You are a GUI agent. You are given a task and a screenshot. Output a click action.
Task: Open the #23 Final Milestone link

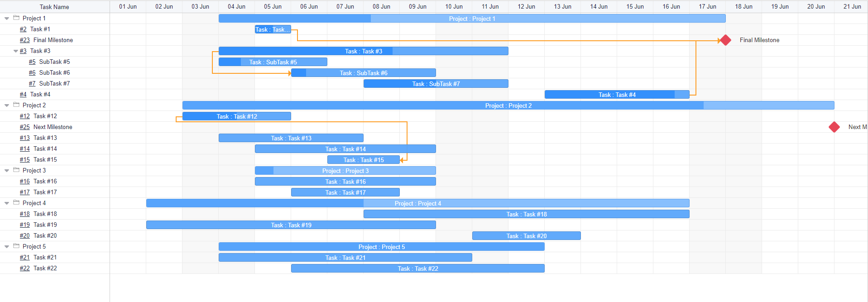point(24,40)
